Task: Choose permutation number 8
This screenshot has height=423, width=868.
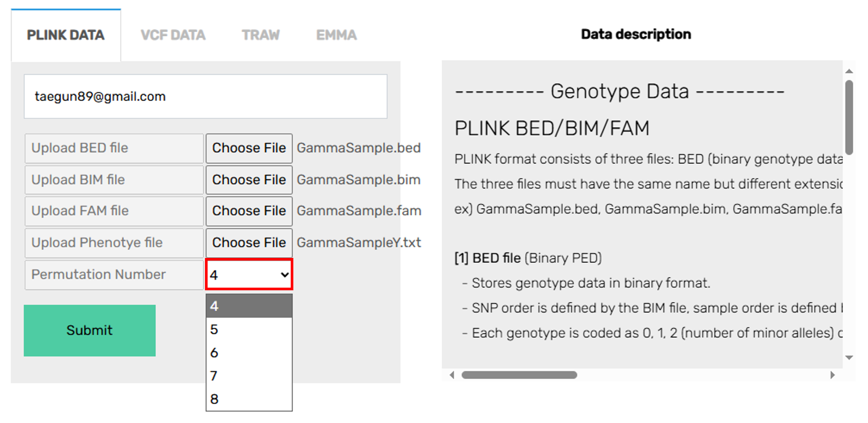Action: [x=249, y=399]
